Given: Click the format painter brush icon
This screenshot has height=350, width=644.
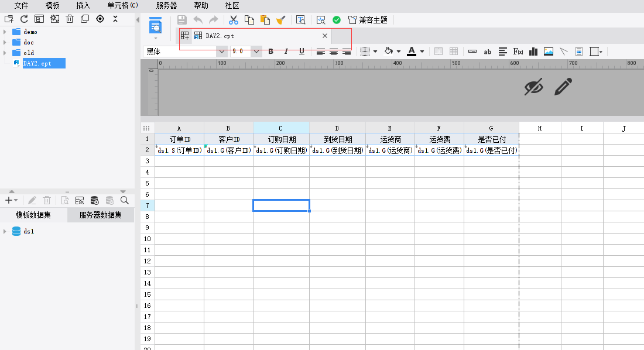Looking at the screenshot, I should (x=280, y=20).
